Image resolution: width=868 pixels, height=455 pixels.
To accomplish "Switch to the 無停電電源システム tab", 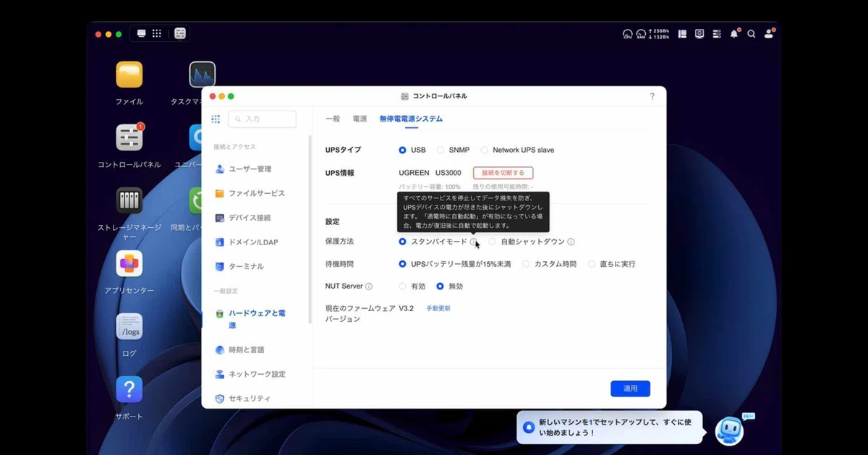I will click(411, 119).
